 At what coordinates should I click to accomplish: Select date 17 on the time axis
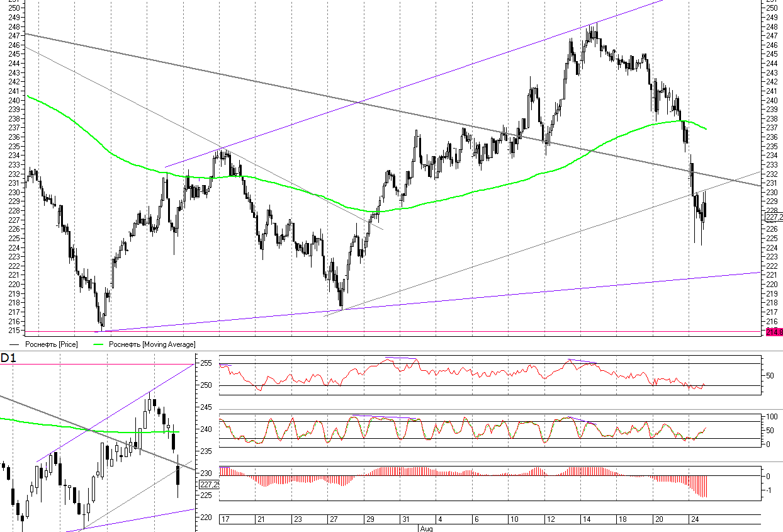(x=225, y=520)
